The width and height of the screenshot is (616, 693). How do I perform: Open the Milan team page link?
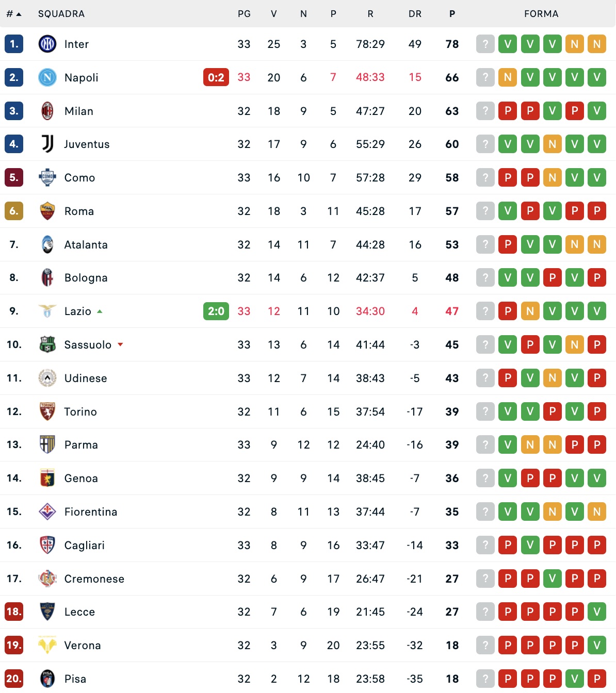click(79, 111)
